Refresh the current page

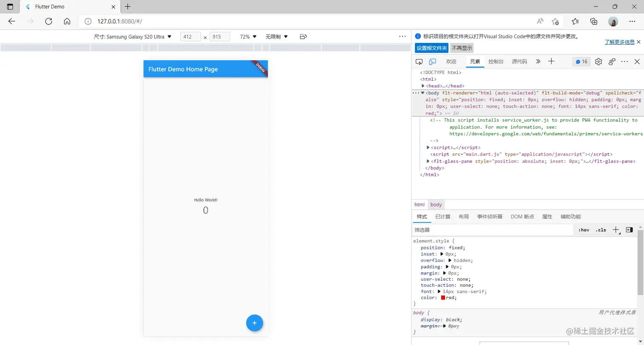[49, 21]
